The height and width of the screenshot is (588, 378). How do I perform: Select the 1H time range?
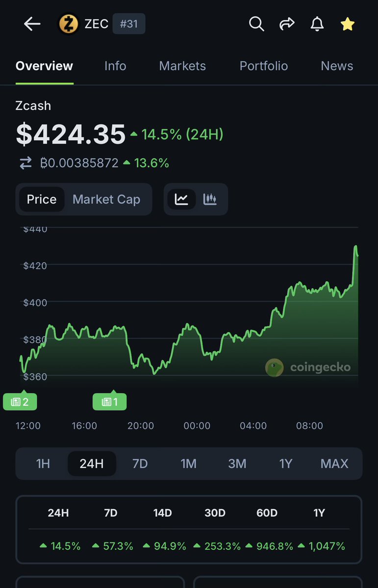43,464
